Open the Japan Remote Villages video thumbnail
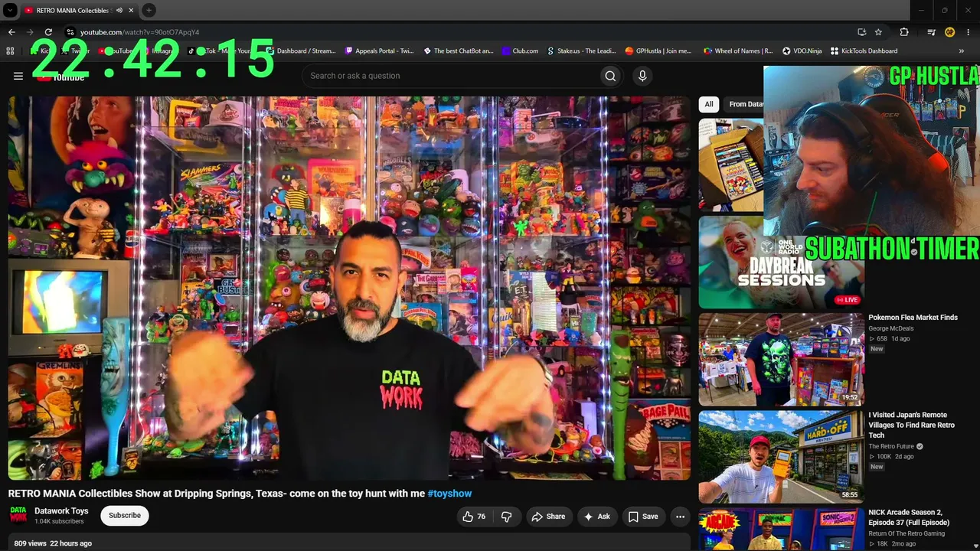 [782, 457]
